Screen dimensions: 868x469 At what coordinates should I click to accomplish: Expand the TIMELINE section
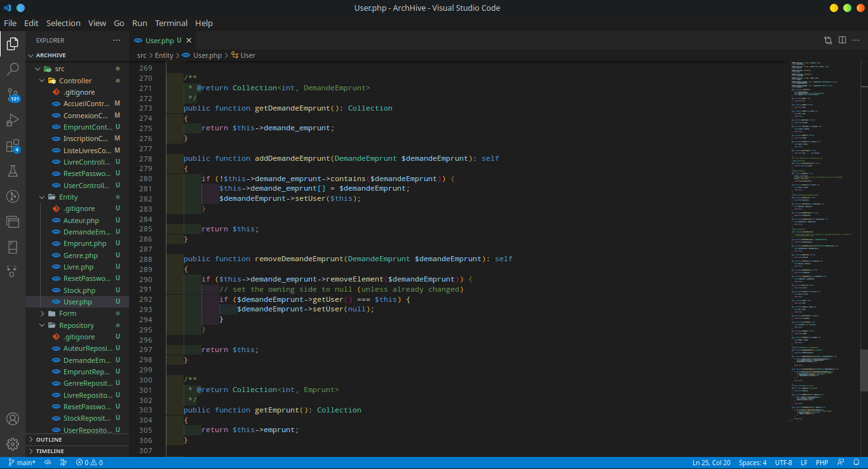pyautogui.click(x=50, y=451)
